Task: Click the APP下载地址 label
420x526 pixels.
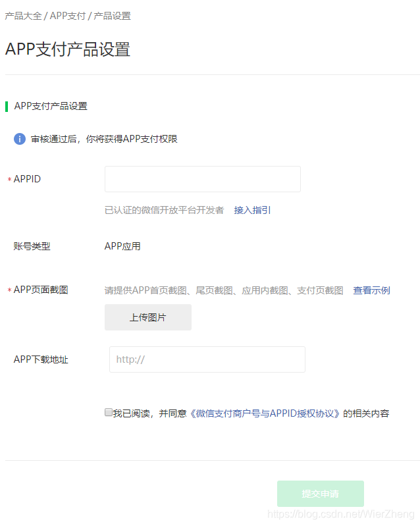Action: [41, 359]
